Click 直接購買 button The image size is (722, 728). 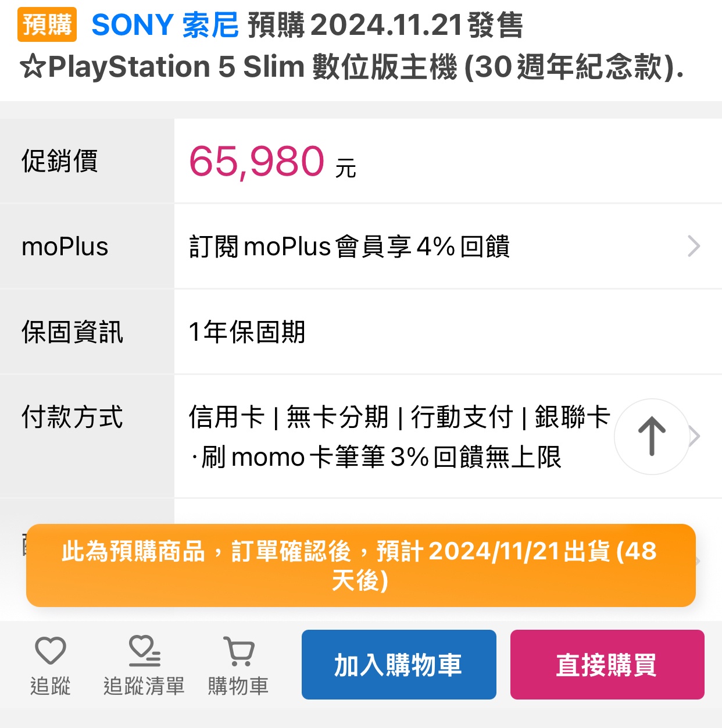coord(607,665)
